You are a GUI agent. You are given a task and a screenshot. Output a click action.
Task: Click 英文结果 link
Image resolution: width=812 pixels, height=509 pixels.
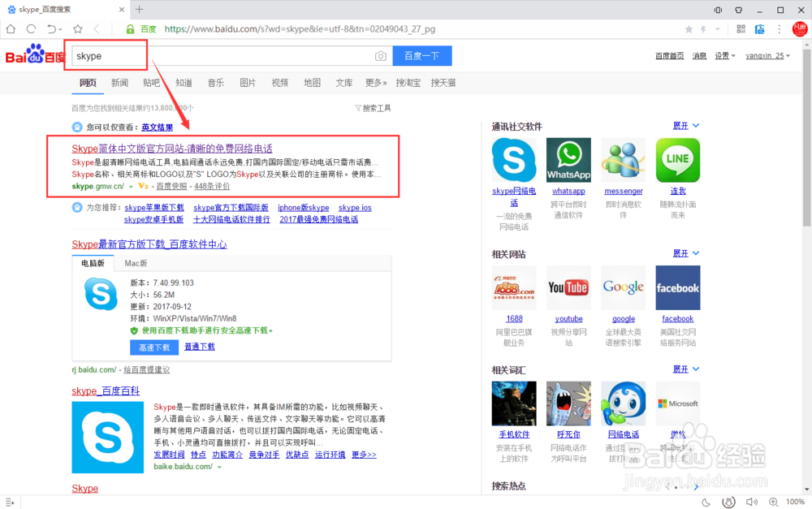157,127
